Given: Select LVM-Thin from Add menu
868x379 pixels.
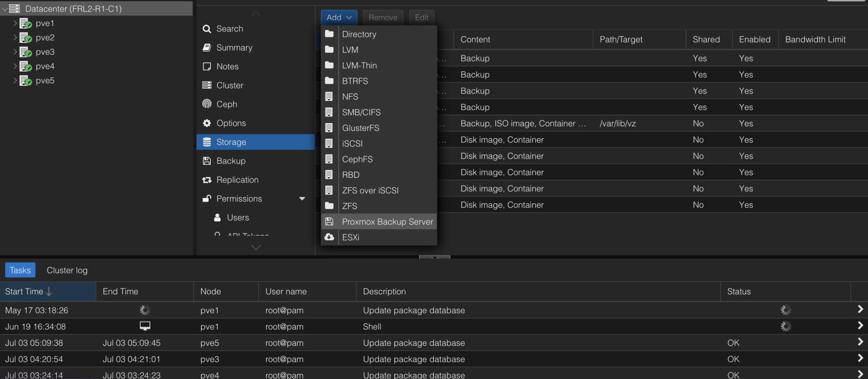Looking at the screenshot, I should pyautogui.click(x=379, y=66).
